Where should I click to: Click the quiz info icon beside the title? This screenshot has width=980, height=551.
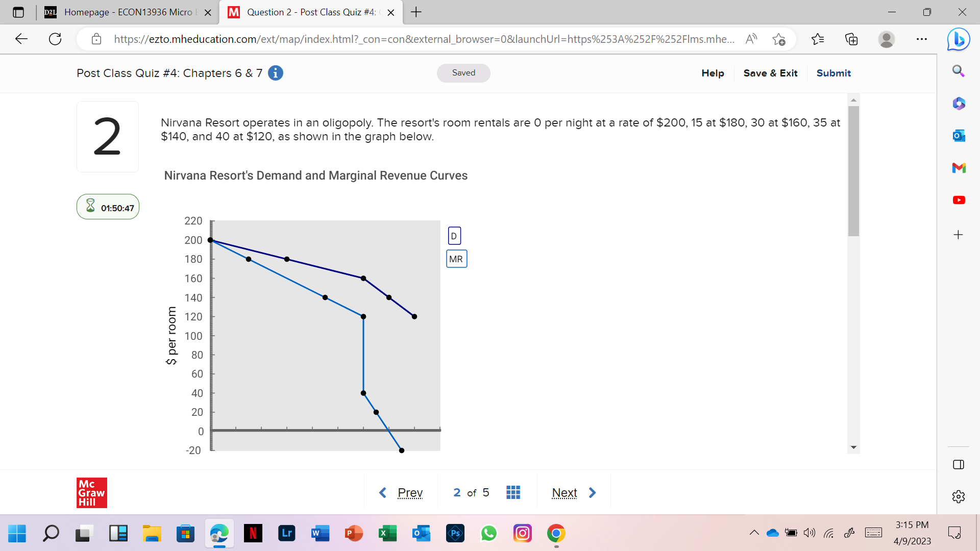(x=276, y=73)
